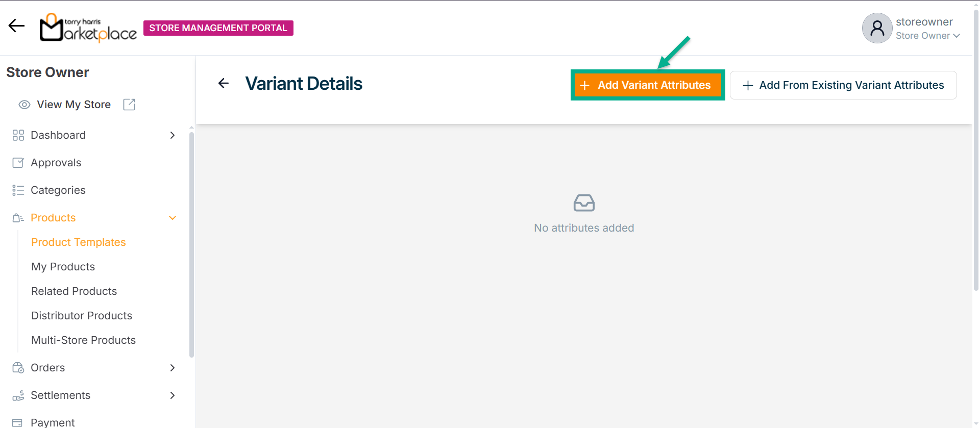Click the back arrow beside Variant Details
Screen dimensions: 980x428
(224, 83)
